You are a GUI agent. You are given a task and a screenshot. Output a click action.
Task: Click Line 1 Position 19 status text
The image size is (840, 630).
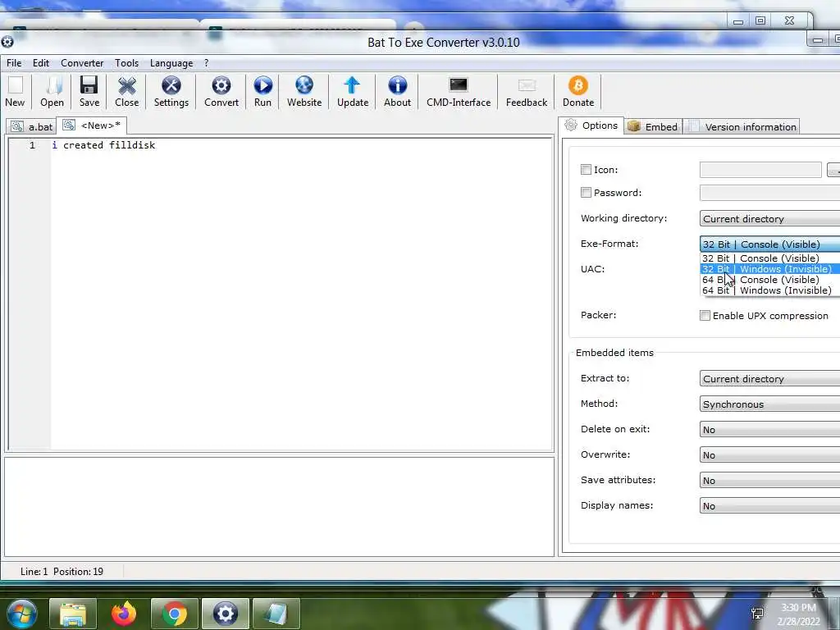(62, 572)
